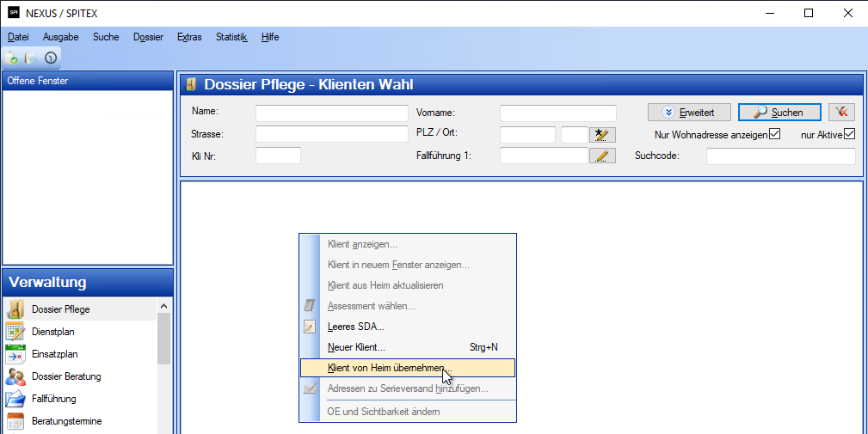
Task: Click the Suchcode input field
Action: (x=780, y=156)
